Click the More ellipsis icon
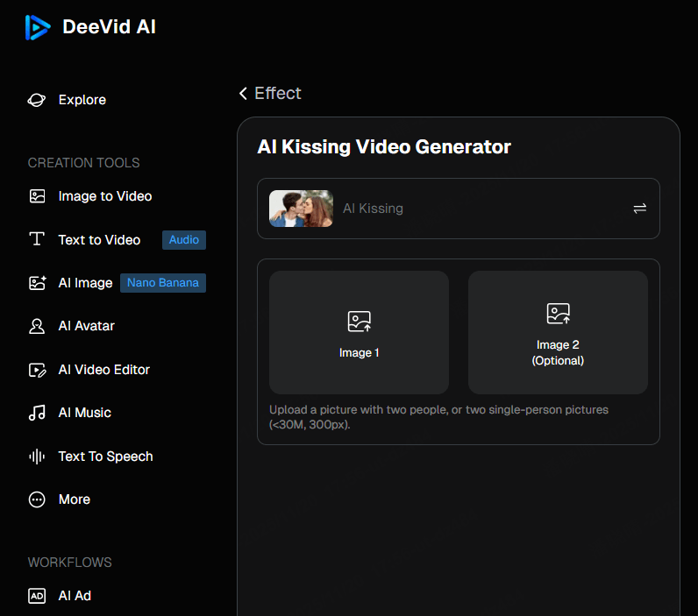The height and width of the screenshot is (616, 698). coord(37,499)
